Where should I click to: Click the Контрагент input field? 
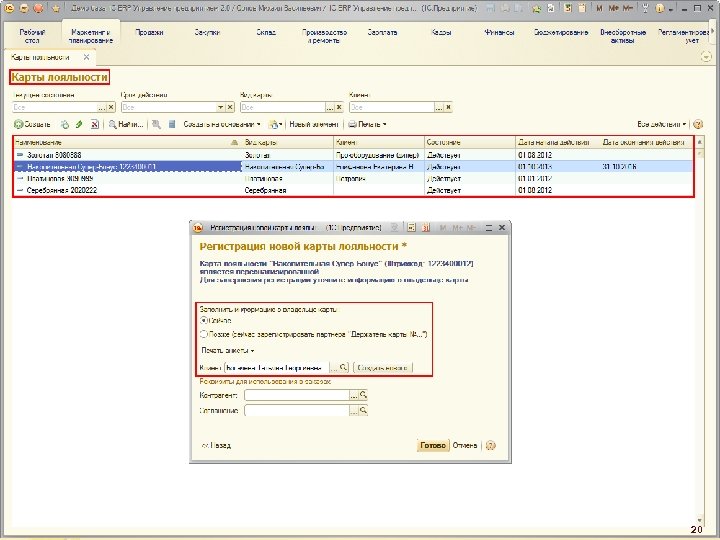[297, 395]
